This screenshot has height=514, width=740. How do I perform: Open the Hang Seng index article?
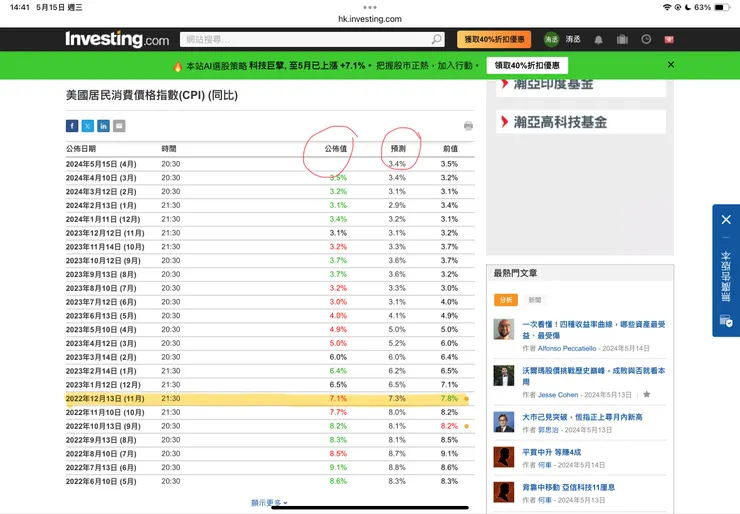coord(582,417)
